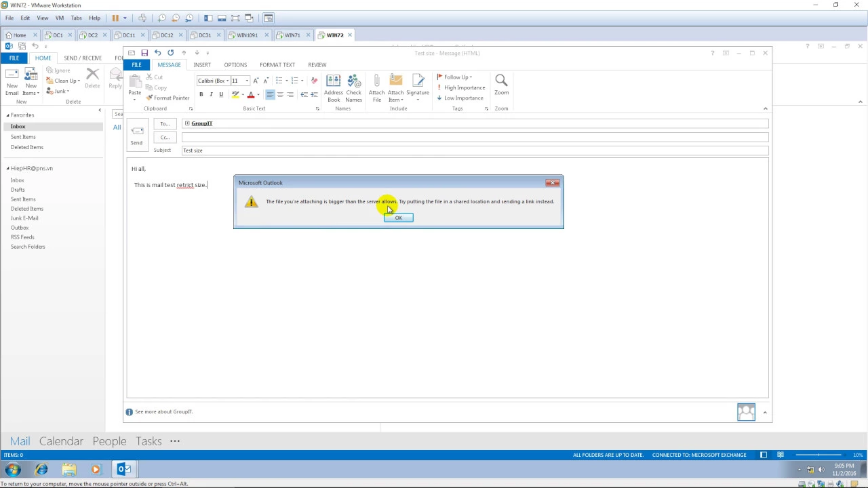Apply the red font color
The image size is (868, 488).
[250, 94]
